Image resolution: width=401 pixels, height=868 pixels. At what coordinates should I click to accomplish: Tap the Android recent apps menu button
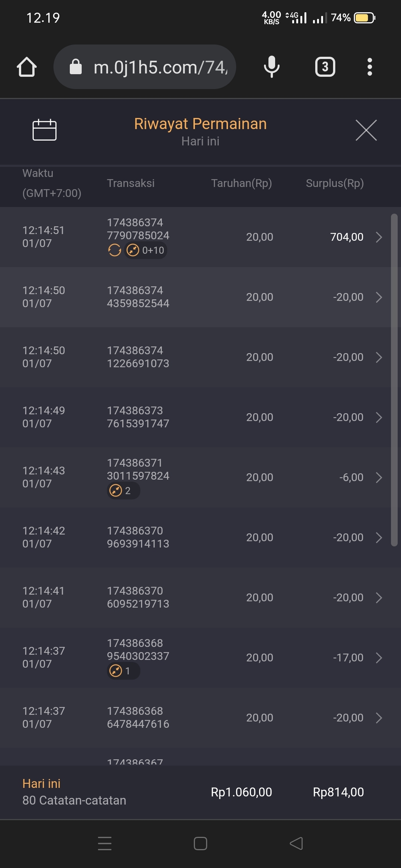[105, 843]
